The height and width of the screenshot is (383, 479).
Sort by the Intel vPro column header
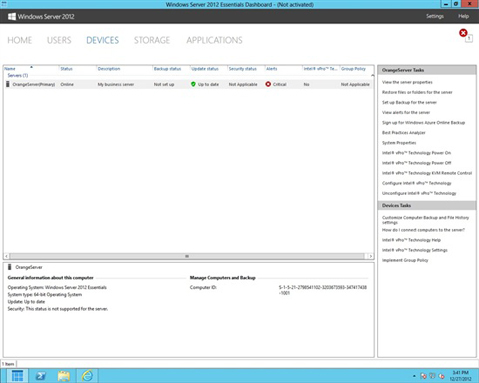pos(321,69)
